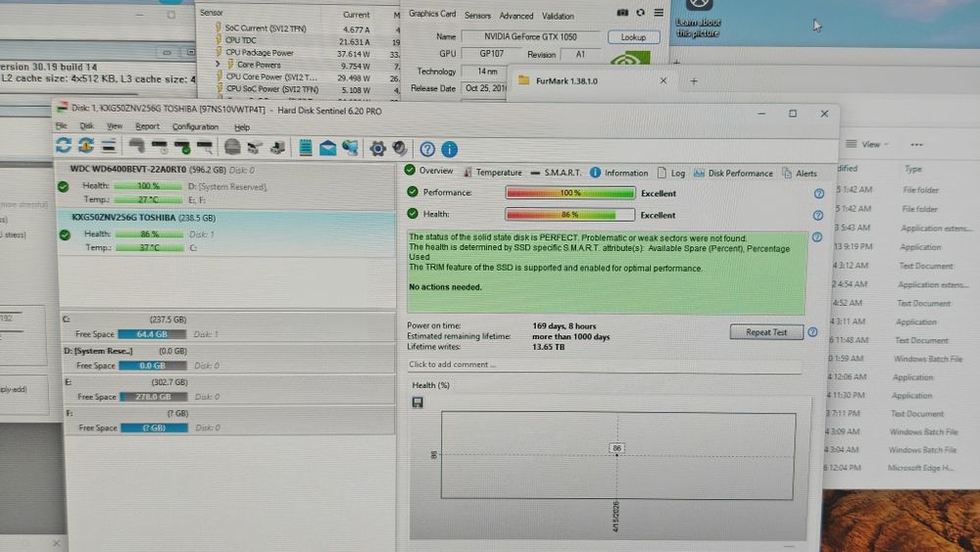
Task: Click the help icon beside Performance Excellent
Action: coord(818,194)
